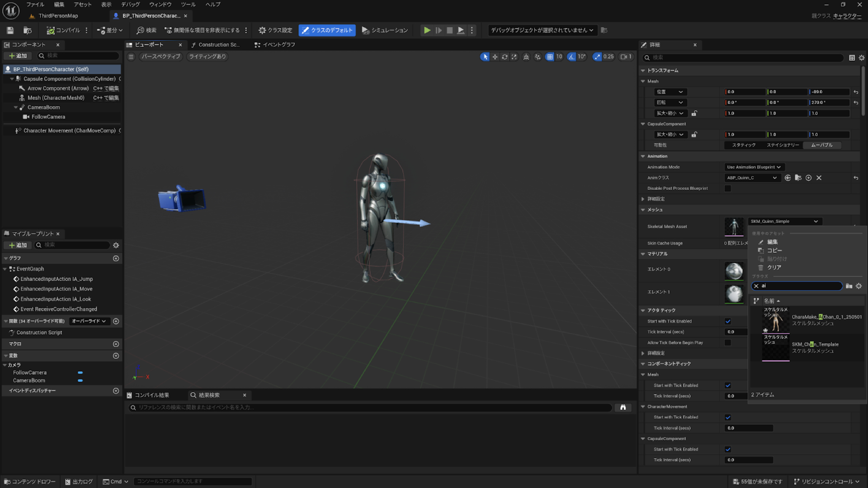This screenshot has height=488, width=868.
Task: Open the ABP_Quinn_C anim class dropdown
Action: (x=752, y=178)
